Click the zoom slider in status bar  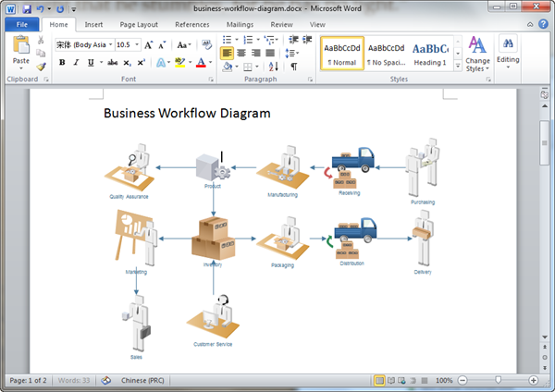click(499, 380)
